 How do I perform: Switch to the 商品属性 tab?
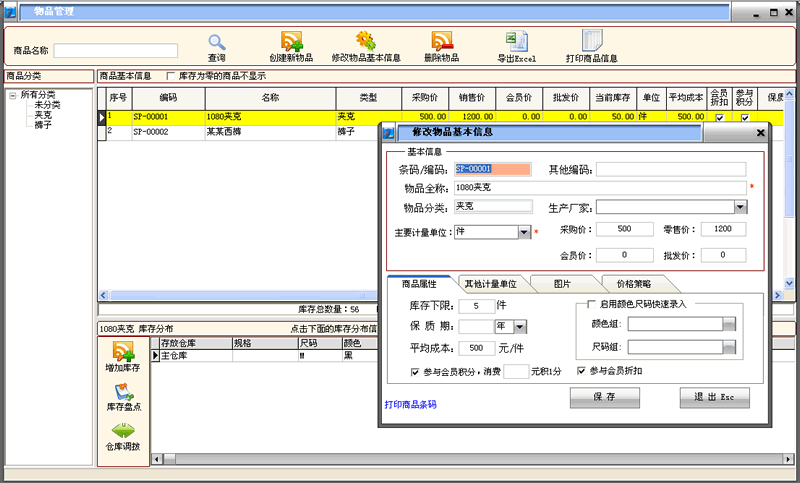pyautogui.click(x=419, y=284)
